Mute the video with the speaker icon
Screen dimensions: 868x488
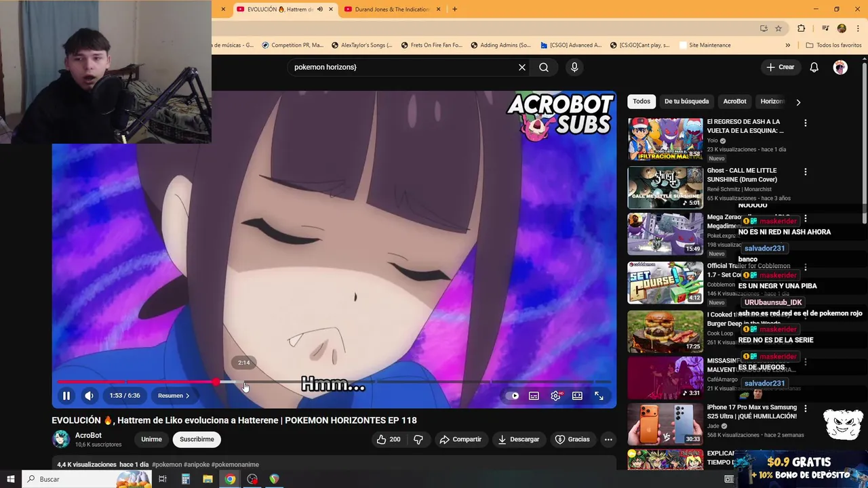click(x=90, y=396)
